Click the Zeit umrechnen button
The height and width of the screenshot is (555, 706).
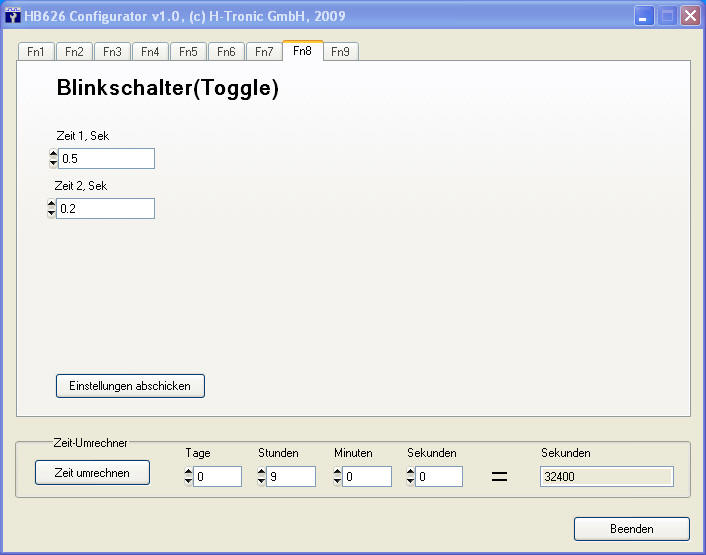(92, 473)
